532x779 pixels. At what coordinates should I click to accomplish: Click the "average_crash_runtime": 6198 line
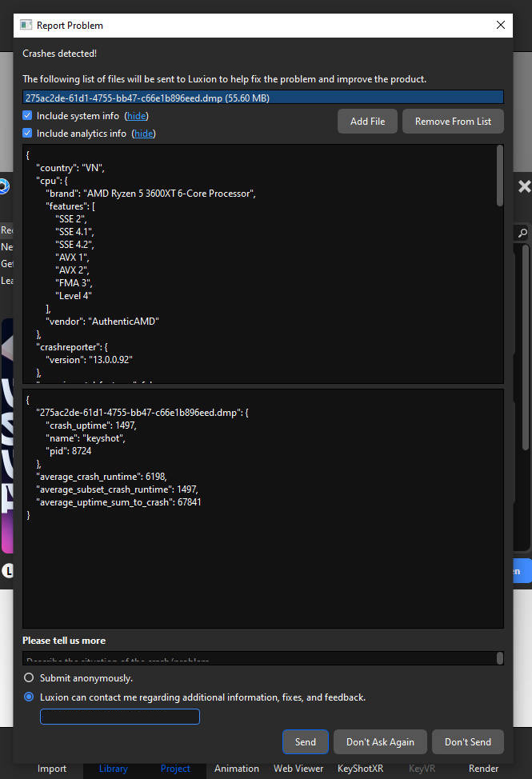[x=102, y=477]
